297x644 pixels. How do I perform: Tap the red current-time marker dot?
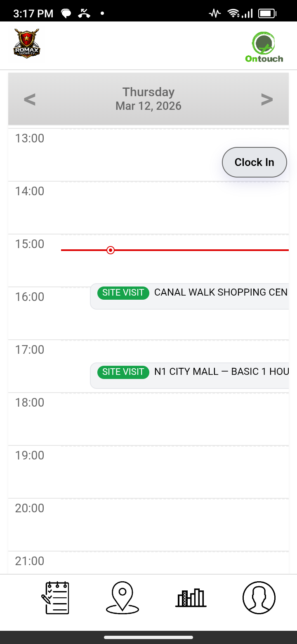coord(110,250)
